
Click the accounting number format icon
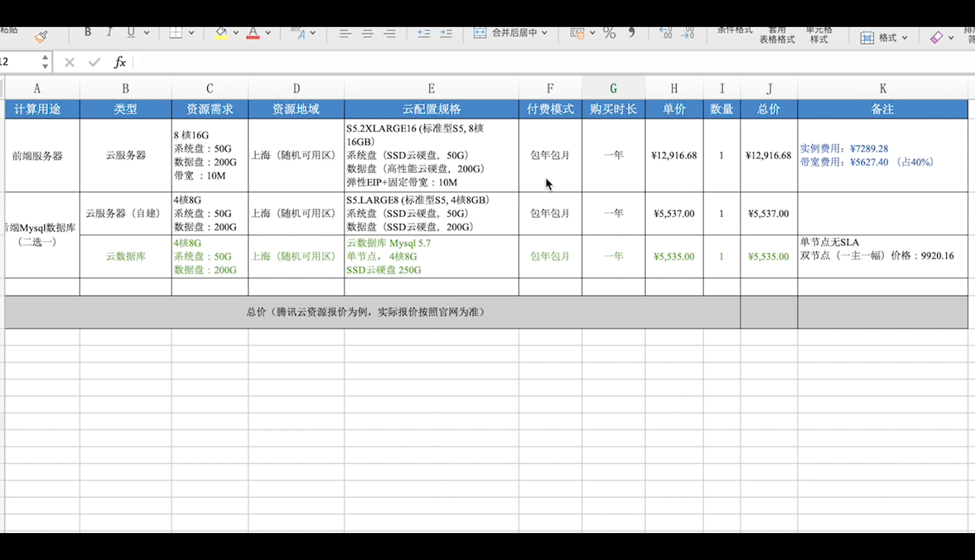[577, 33]
